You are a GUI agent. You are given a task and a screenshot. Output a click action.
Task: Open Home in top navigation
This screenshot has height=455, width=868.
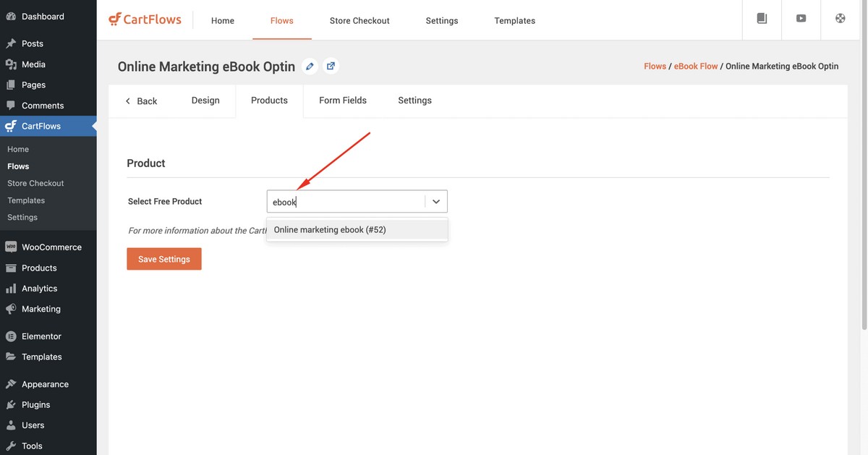(223, 20)
